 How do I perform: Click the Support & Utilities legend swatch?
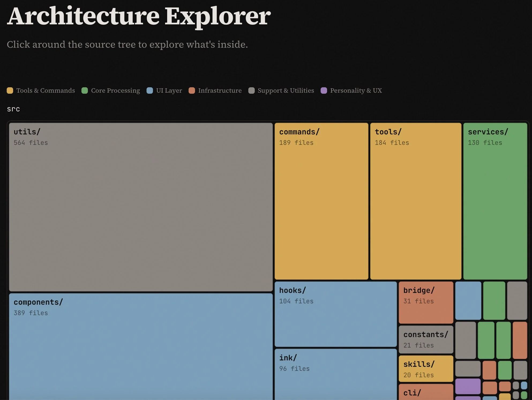(x=251, y=90)
